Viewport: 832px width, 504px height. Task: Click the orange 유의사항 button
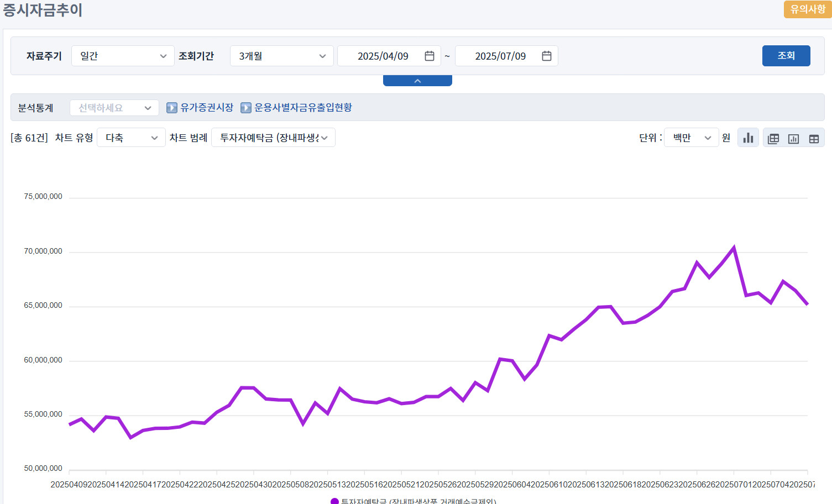tap(807, 9)
